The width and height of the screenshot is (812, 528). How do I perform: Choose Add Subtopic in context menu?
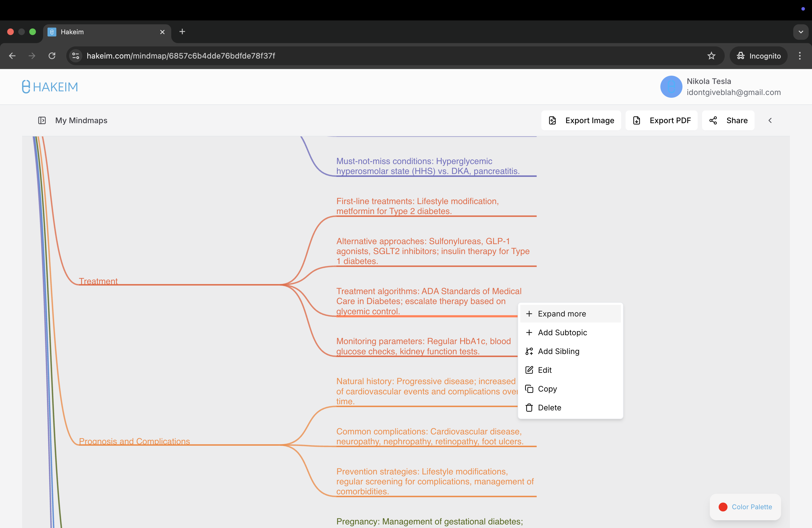[570, 332]
